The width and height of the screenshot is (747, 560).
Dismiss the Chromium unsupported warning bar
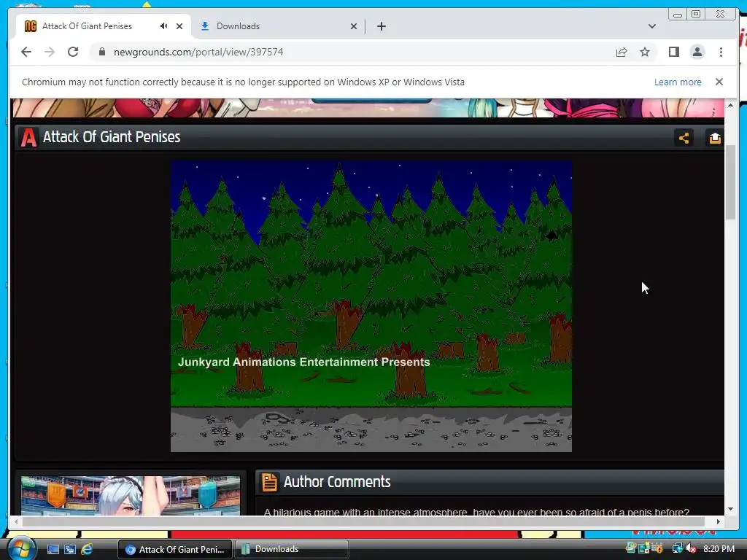tap(719, 82)
